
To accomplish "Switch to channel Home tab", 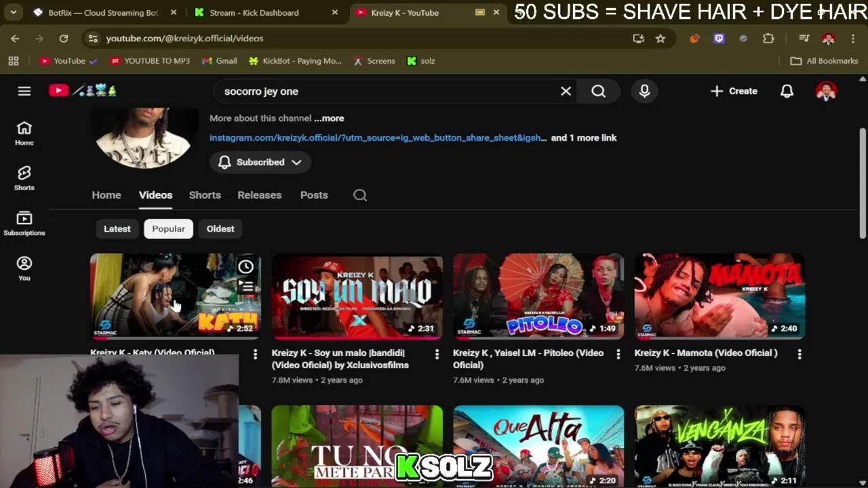I will [x=106, y=195].
